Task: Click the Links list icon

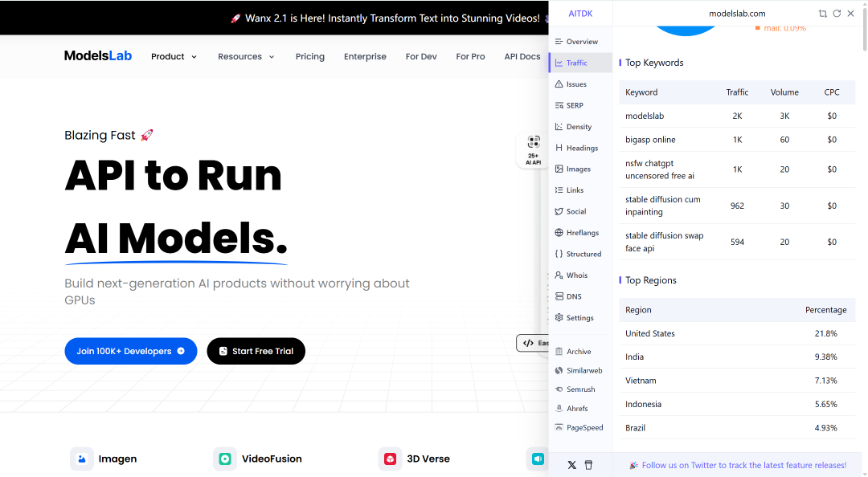Action: click(559, 190)
